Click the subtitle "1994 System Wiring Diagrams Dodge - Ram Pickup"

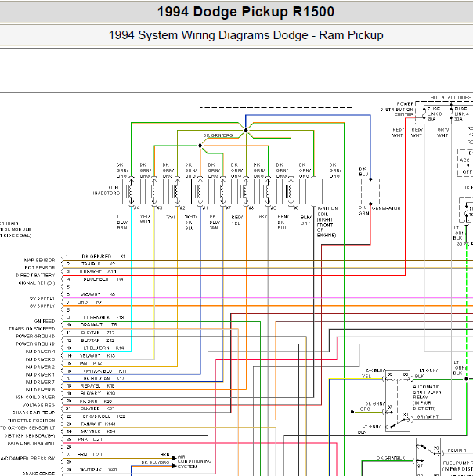[246, 35]
